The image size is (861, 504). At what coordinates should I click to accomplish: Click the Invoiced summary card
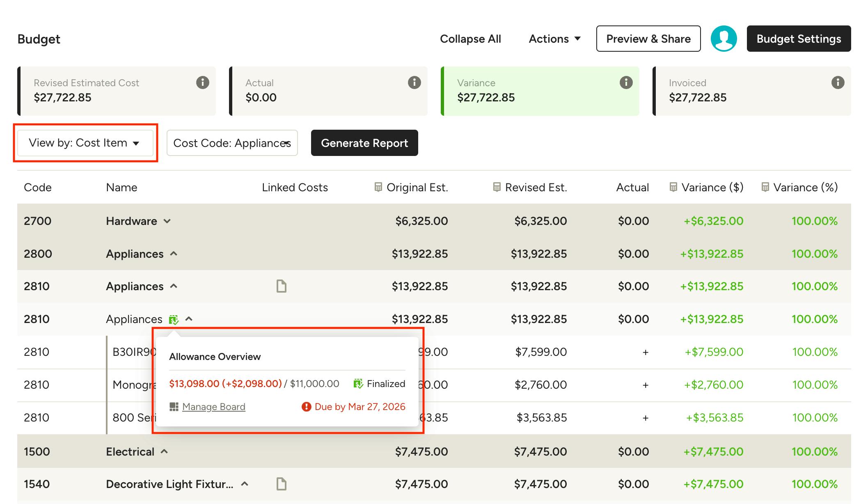[x=752, y=91]
